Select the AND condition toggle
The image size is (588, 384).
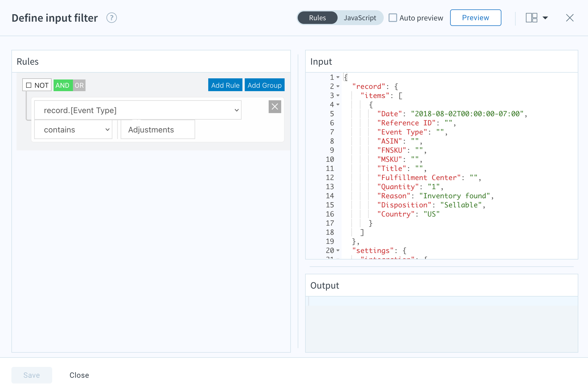[x=62, y=85]
